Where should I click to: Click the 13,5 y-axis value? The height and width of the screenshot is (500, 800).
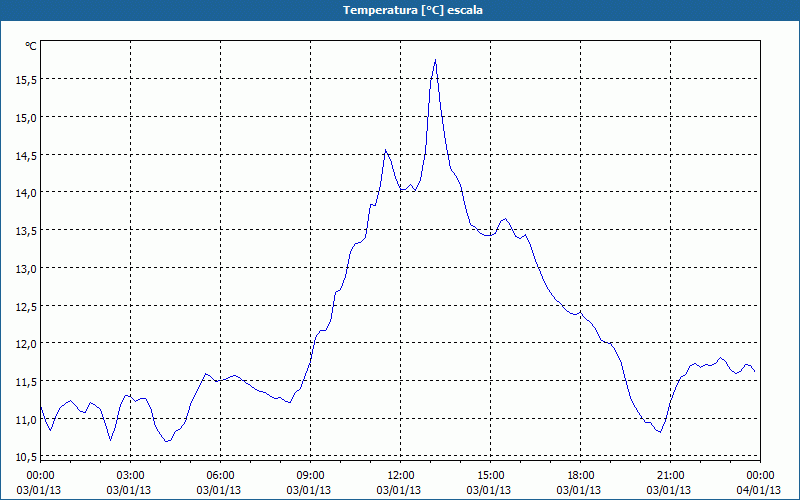[x=26, y=231]
